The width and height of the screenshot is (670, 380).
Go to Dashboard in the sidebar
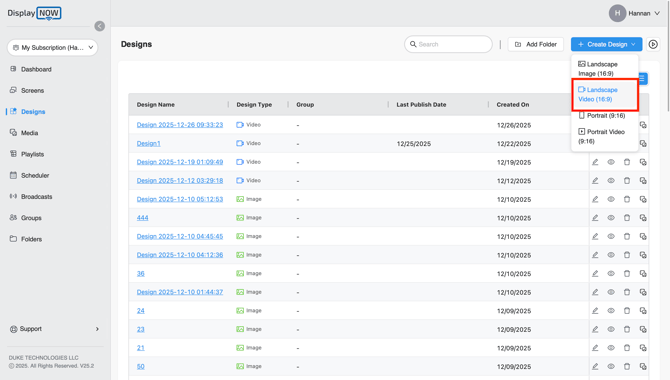(36, 69)
